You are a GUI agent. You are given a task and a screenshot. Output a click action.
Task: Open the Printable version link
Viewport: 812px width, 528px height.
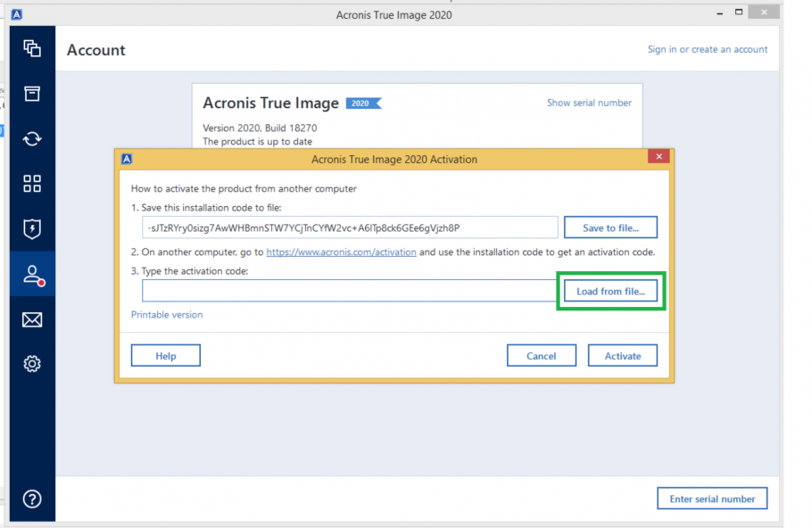tap(167, 315)
